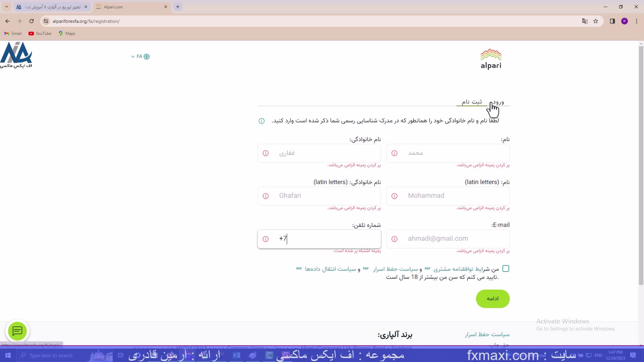This screenshot has height=362, width=644.
Task: Switch to the ورود login tab
Action: pyautogui.click(x=498, y=102)
